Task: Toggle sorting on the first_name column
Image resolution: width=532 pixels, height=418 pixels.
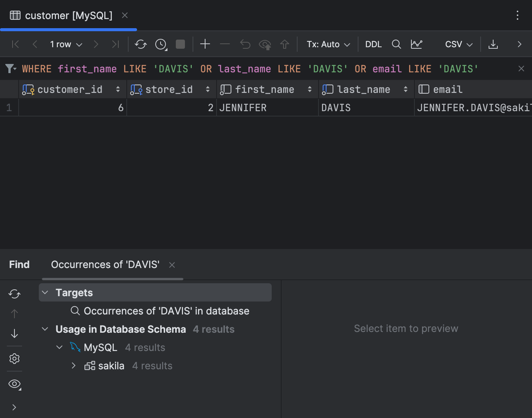Action: point(309,89)
